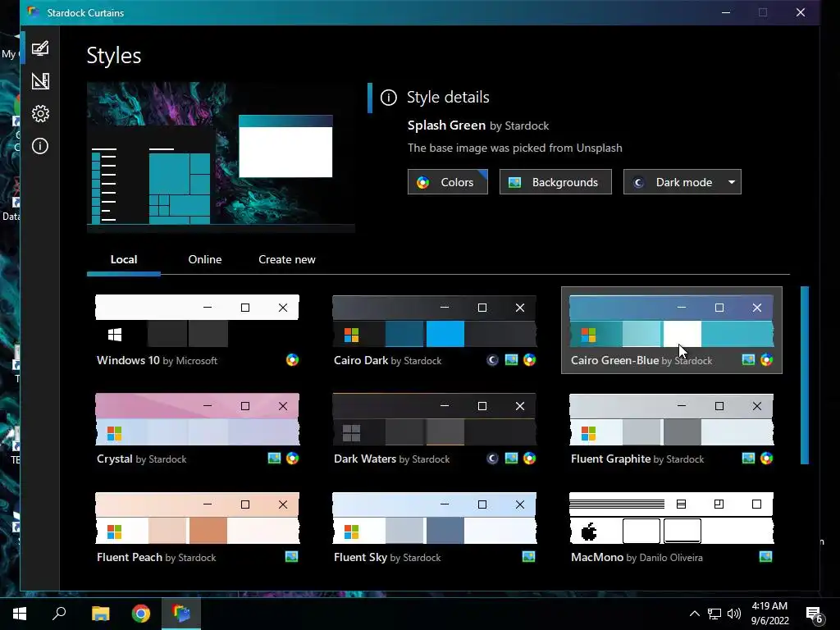Click background icon on Dark Waters

[511, 458]
